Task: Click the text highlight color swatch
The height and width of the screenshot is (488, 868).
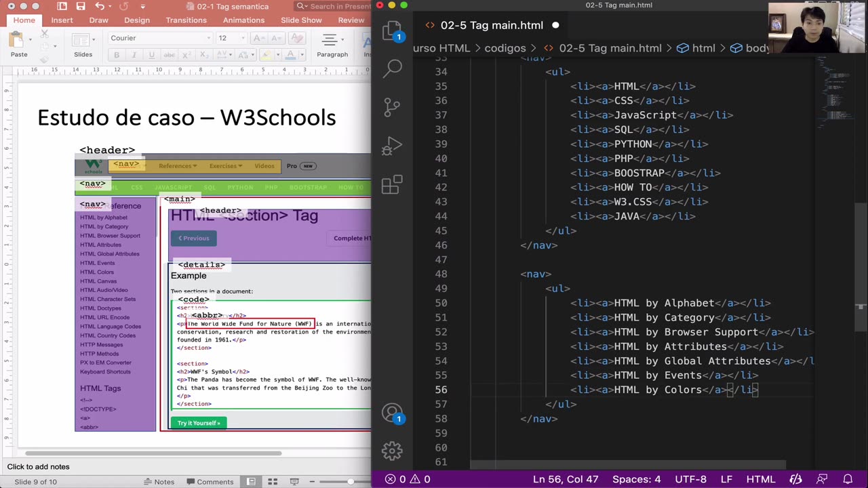Action: (267, 55)
